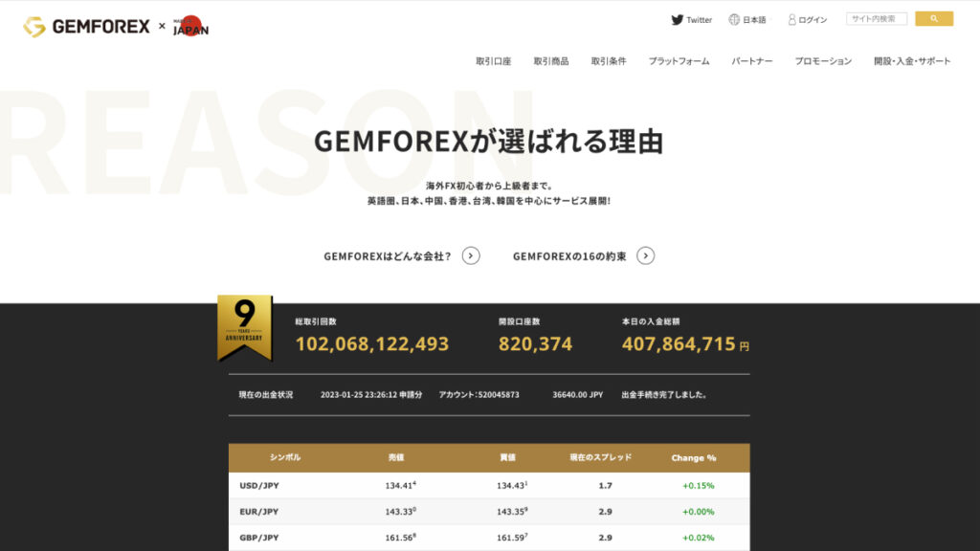Click the 売値 column header
The image size is (980, 551).
(396, 457)
